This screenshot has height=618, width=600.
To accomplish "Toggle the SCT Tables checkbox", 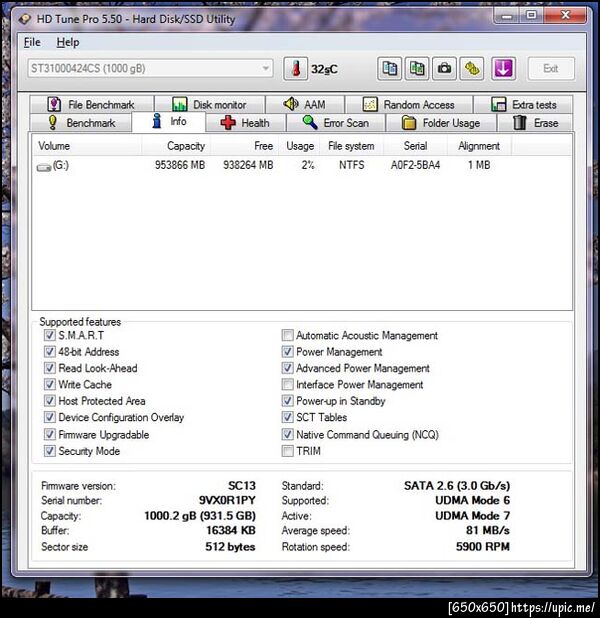I will (287, 417).
